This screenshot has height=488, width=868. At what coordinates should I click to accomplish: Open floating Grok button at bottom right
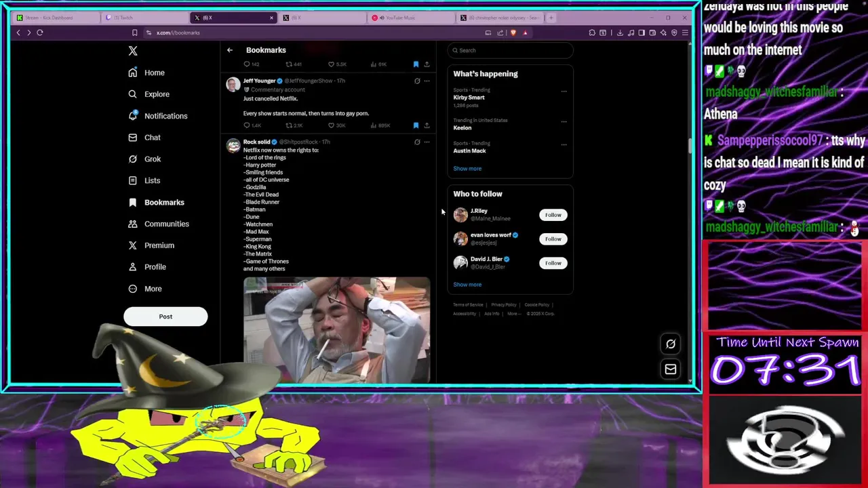point(671,344)
